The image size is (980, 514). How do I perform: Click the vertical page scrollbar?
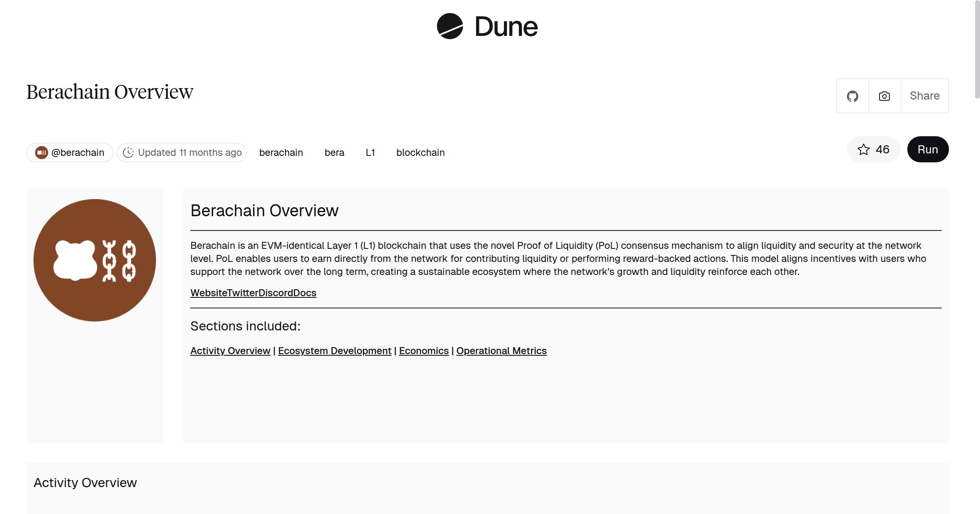(x=977, y=49)
